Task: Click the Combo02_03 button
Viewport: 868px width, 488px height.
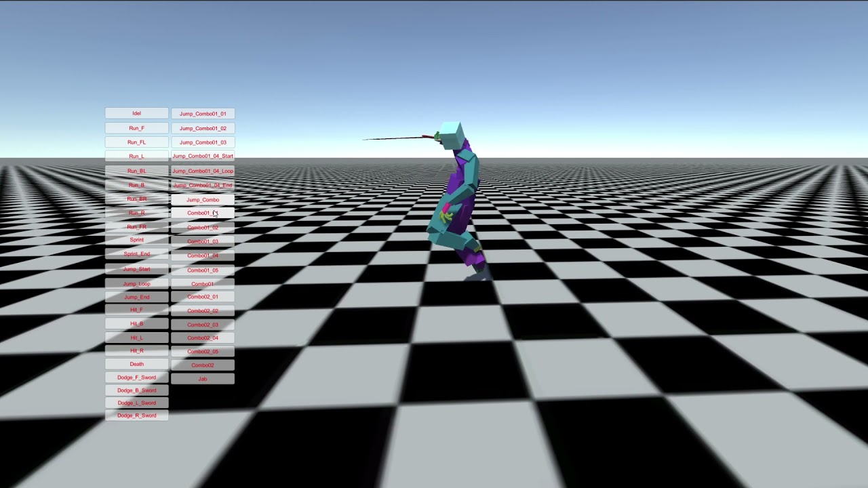Action: (203, 325)
